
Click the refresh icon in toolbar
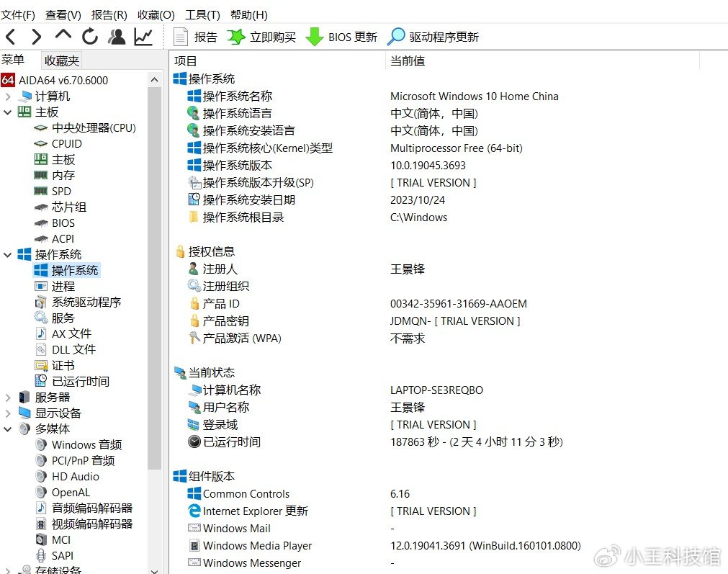tap(90, 36)
